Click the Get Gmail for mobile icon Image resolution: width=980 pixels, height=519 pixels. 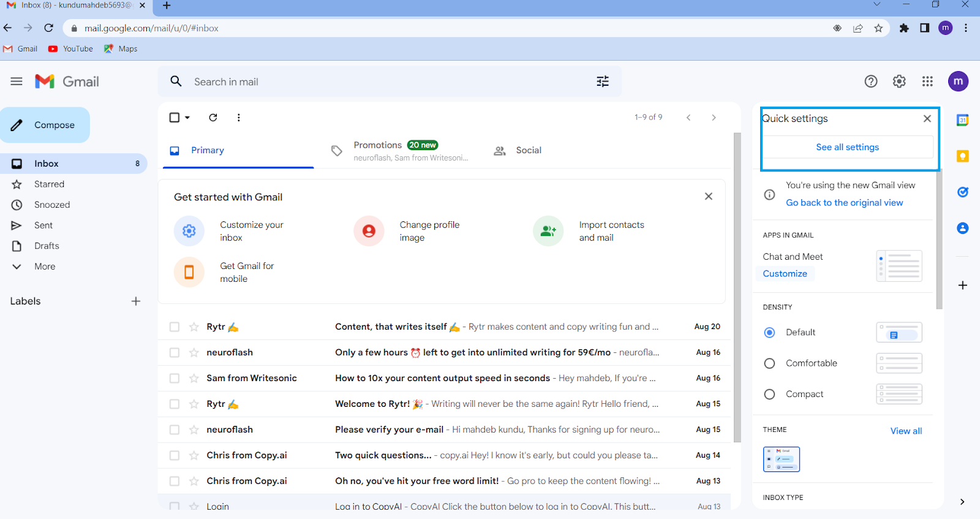[x=189, y=272]
